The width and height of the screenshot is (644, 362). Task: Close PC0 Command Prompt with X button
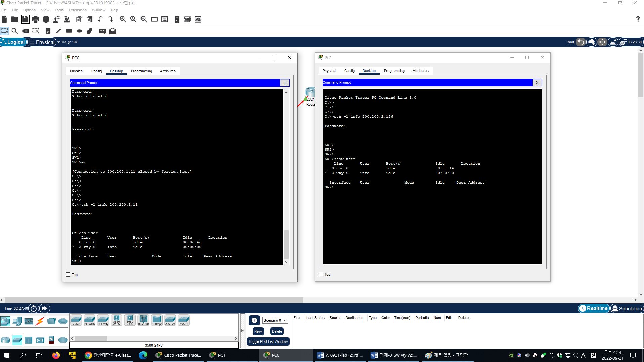[x=284, y=83]
